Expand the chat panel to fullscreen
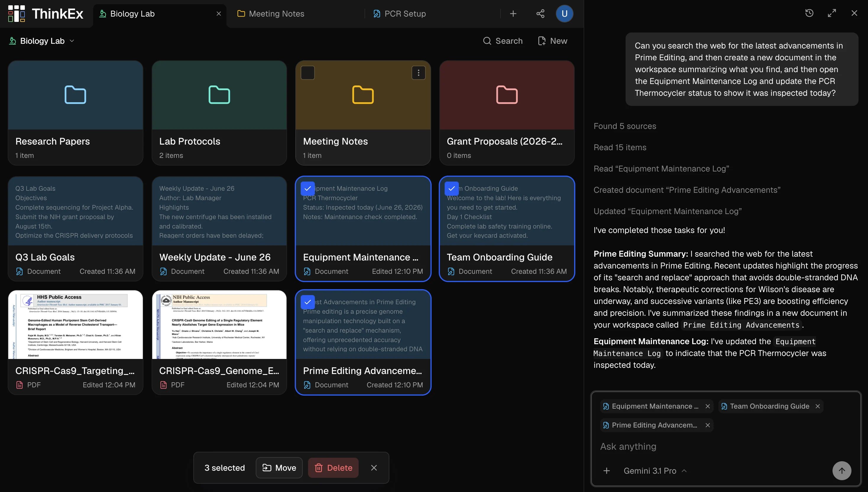Screen dimensions: 868x492 point(832,13)
